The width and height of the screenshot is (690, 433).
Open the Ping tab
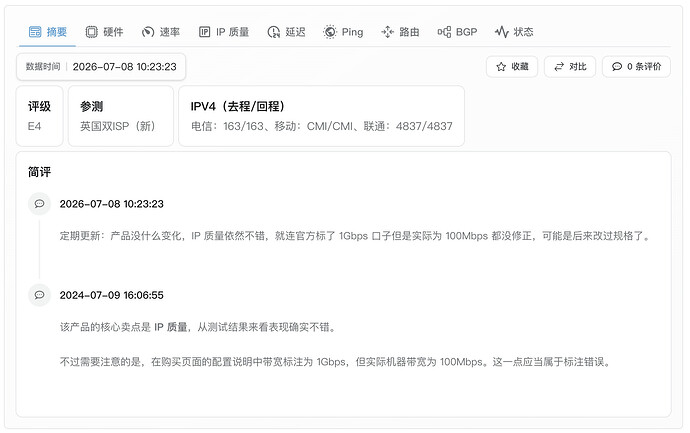(x=343, y=32)
